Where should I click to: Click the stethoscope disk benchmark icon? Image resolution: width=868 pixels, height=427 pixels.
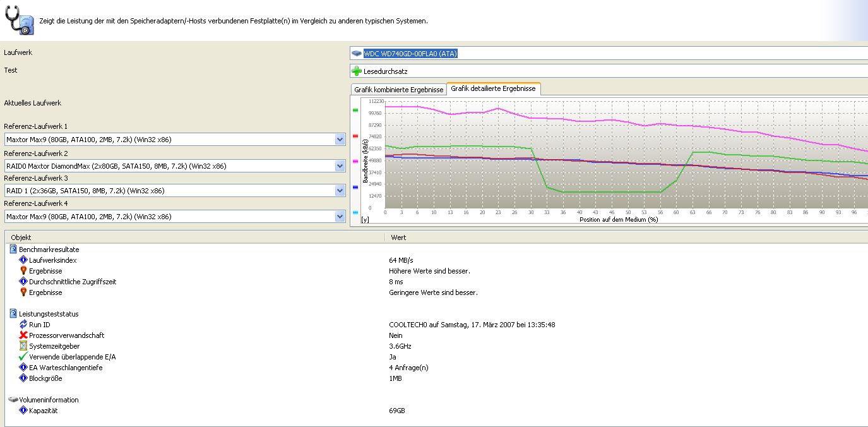(18, 19)
